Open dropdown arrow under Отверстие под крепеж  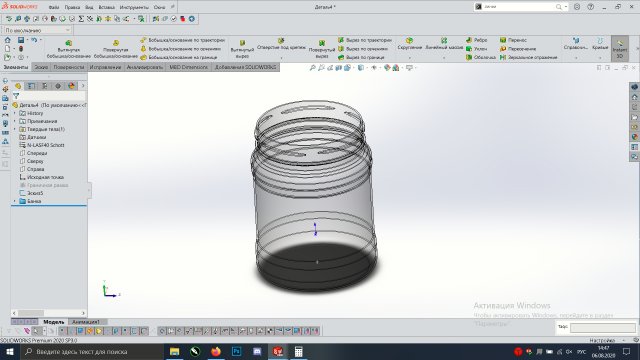281,58
